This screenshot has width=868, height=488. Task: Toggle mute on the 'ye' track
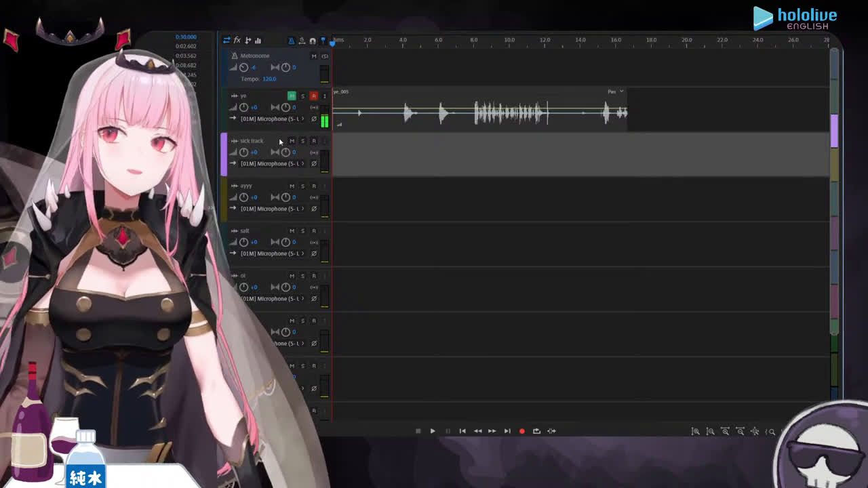(292, 96)
